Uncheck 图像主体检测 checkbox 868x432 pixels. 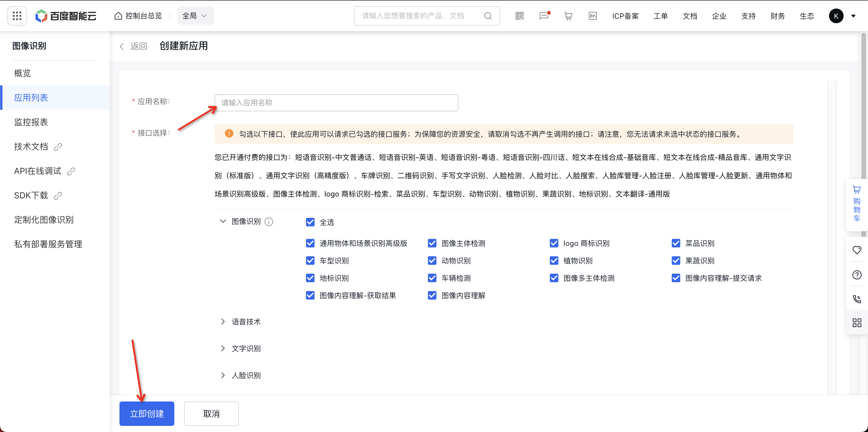click(432, 243)
